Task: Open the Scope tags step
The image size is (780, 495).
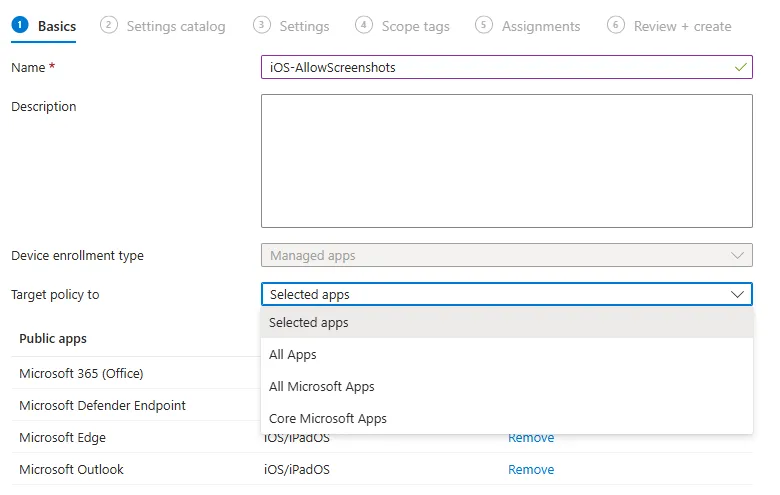Action: [x=402, y=26]
